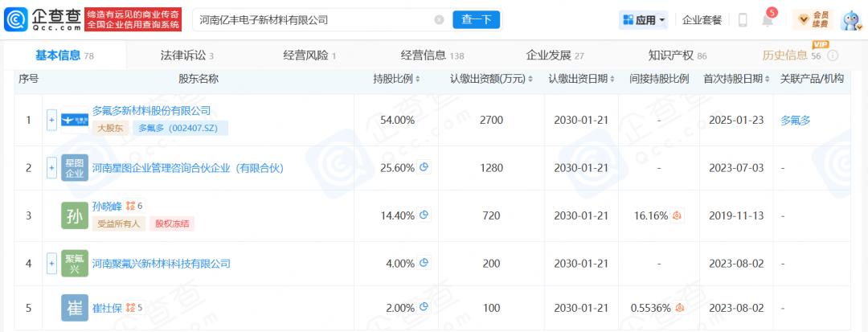Image resolution: width=868 pixels, height=332 pixels.
Task: Click the 聚氟兴 logo tile
Action: 75,264
